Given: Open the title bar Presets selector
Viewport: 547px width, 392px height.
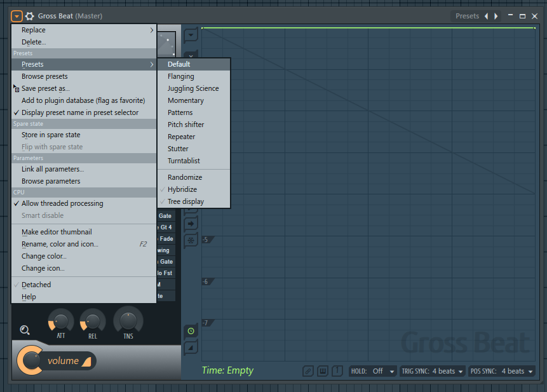Looking at the screenshot, I should coord(468,16).
